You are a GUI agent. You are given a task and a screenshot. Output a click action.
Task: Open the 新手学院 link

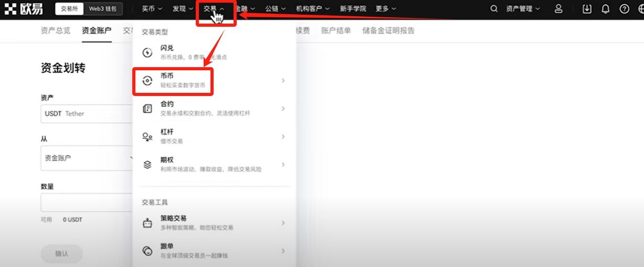point(353,9)
